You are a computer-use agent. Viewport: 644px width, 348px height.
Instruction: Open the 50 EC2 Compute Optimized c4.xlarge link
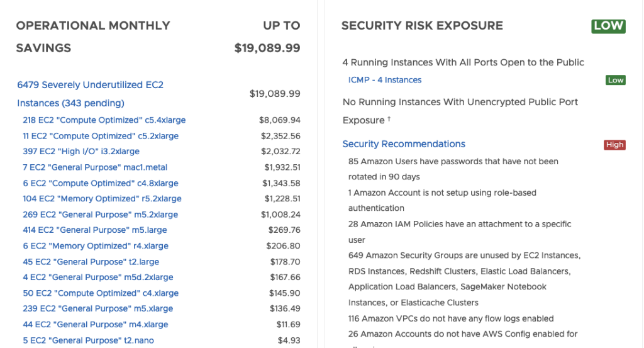coord(101,293)
